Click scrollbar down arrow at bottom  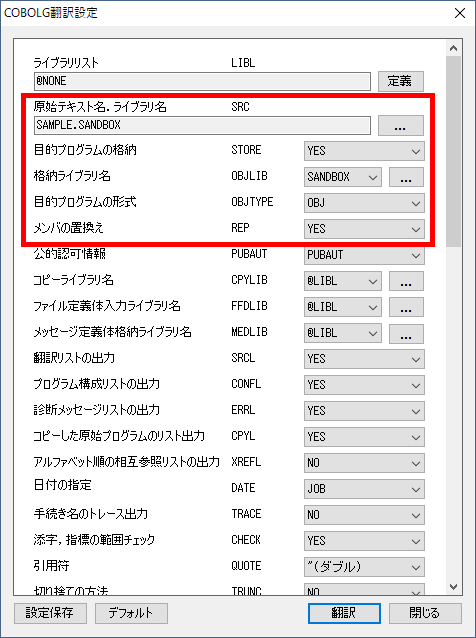454,587
